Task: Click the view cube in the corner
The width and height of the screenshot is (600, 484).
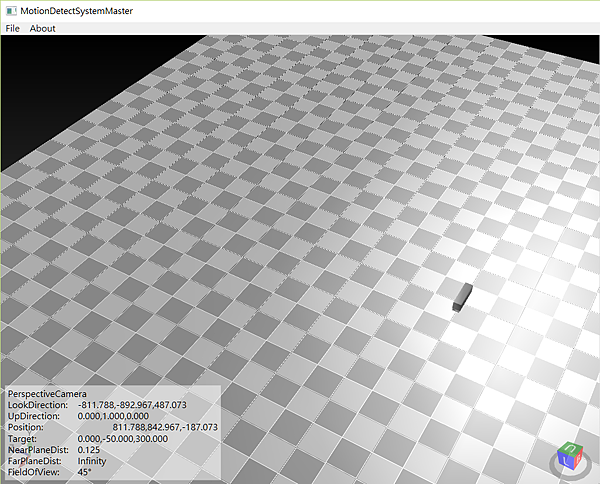Action: [570, 458]
